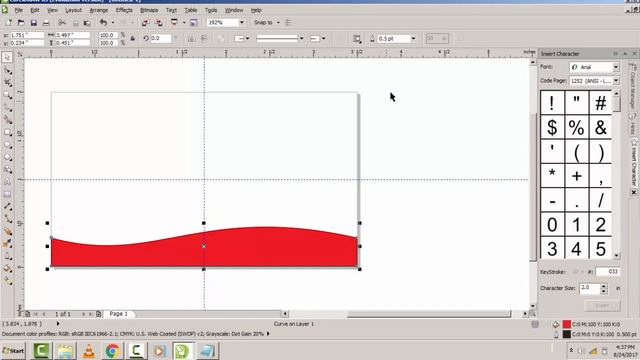This screenshot has height=360, width=640.
Task: Click the rotation angle input field
Action: point(160,38)
